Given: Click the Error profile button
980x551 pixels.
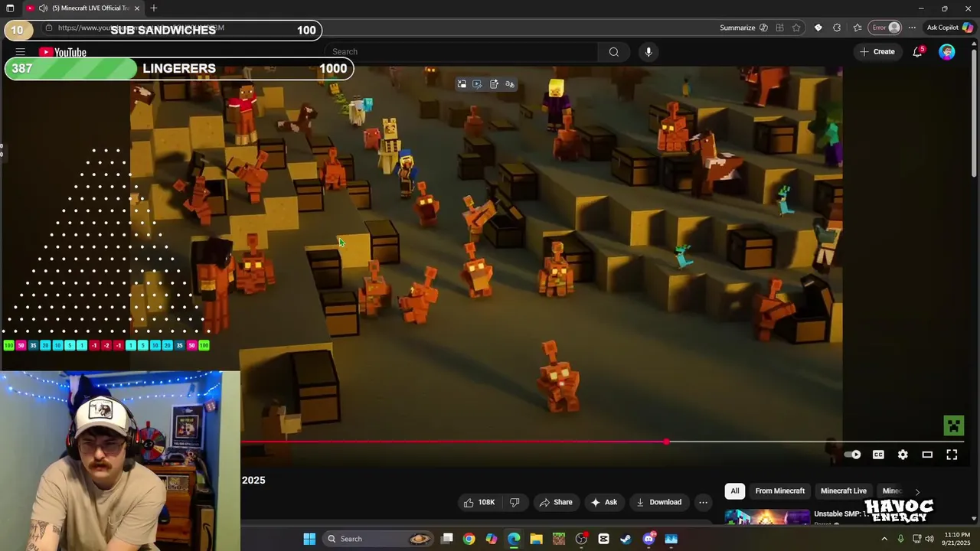Looking at the screenshot, I should [x=886, y=28].
